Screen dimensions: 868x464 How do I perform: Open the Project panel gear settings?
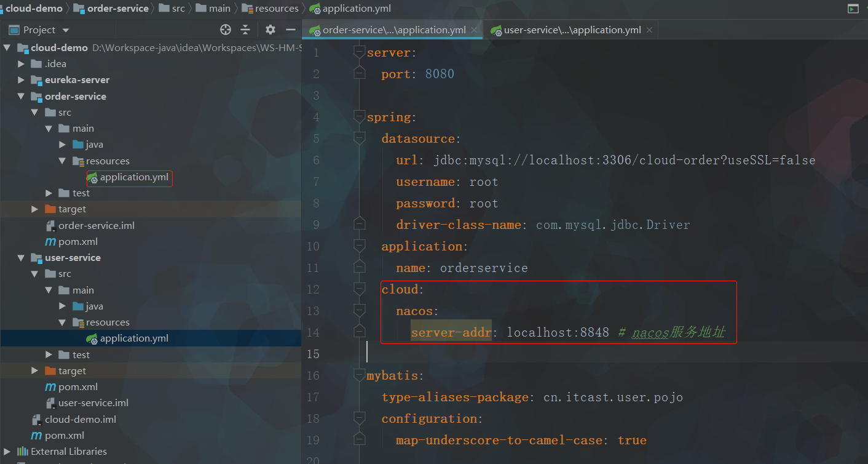pyautogui.click(x=270, y=30)
